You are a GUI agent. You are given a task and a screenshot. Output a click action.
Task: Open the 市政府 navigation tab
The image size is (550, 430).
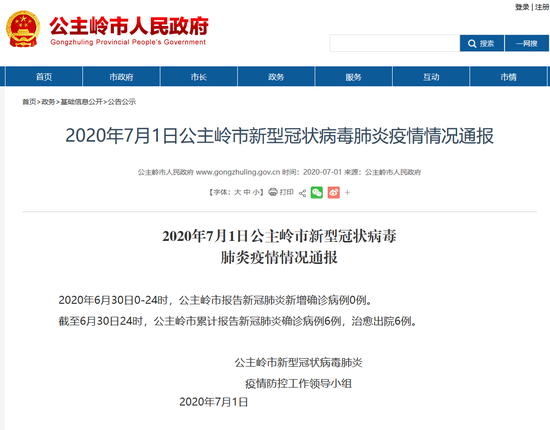click(121, 76)
